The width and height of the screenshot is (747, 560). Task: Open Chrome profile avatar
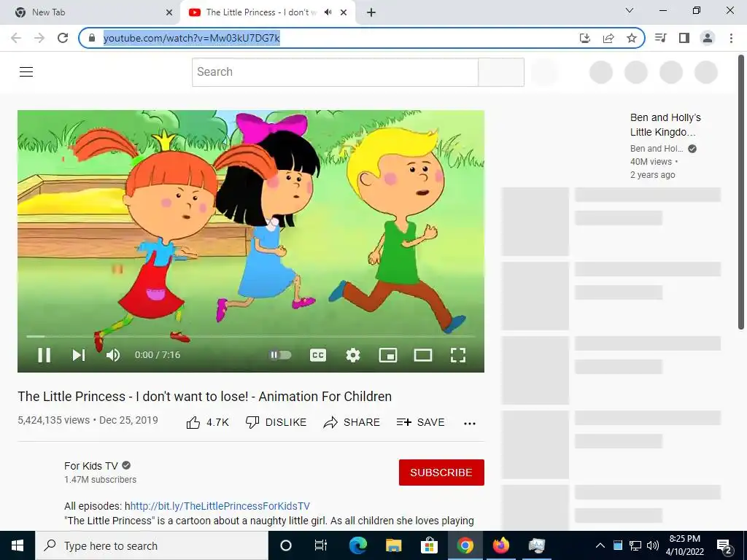tap(708, 38)
